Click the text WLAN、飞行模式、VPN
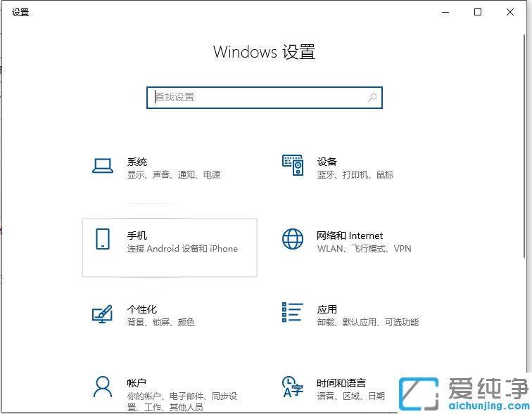 coord(364,249)
